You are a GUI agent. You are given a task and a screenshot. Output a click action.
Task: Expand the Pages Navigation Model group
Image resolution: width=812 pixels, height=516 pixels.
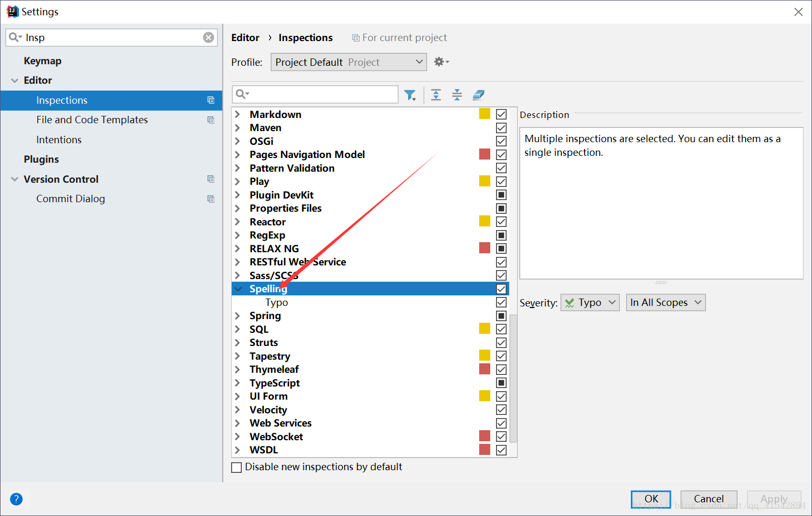tap(237, 155)
